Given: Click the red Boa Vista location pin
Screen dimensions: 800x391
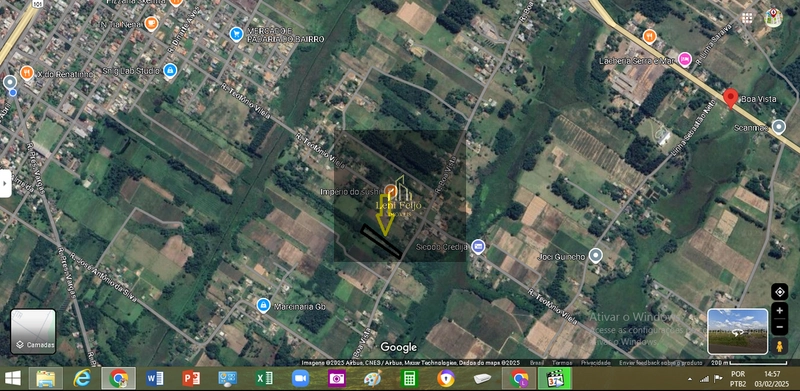Looking at the screenshot, I should pos(731,99).
